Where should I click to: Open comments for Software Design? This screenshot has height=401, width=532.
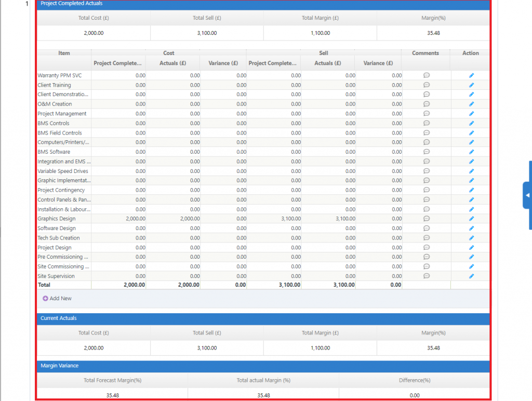point(427,229)
